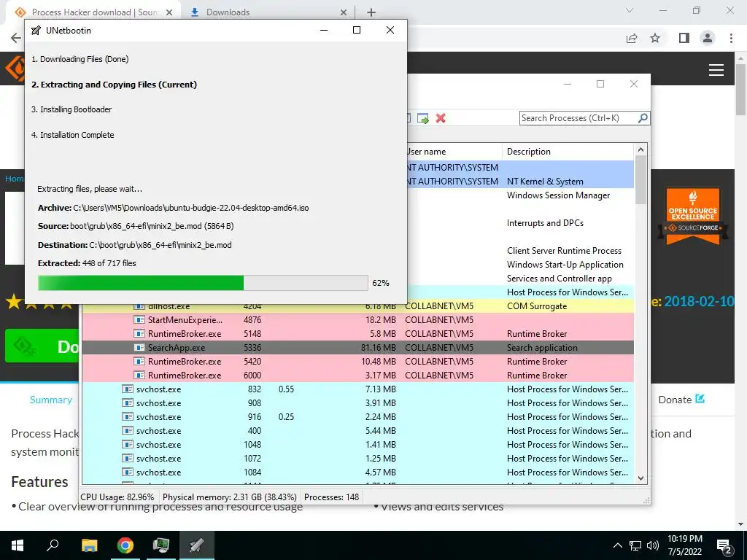Viewport: 747px width, 560px height.
Task: Open Chrome side panel icon
Action: point(684,38)
